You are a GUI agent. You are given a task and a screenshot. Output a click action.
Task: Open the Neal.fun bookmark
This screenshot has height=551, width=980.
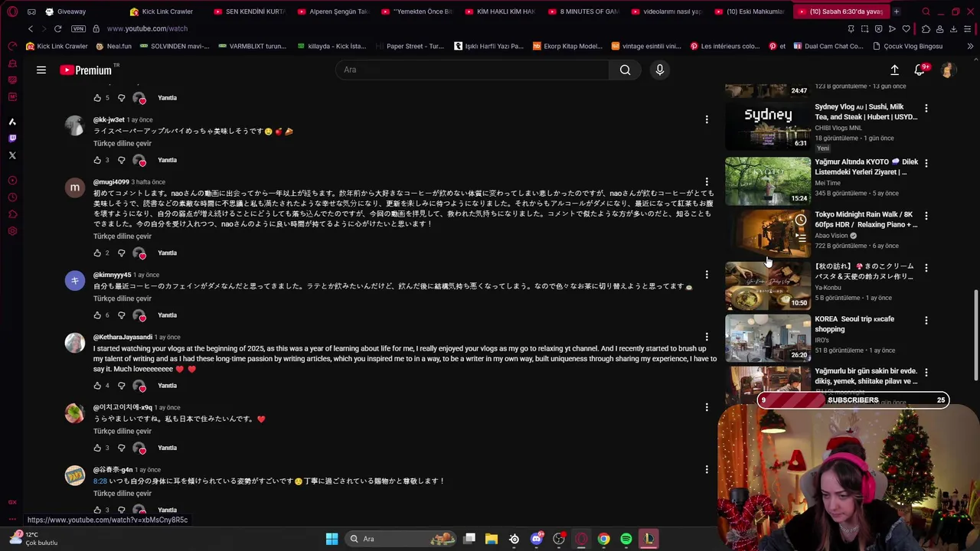click(x=113, y=46)
